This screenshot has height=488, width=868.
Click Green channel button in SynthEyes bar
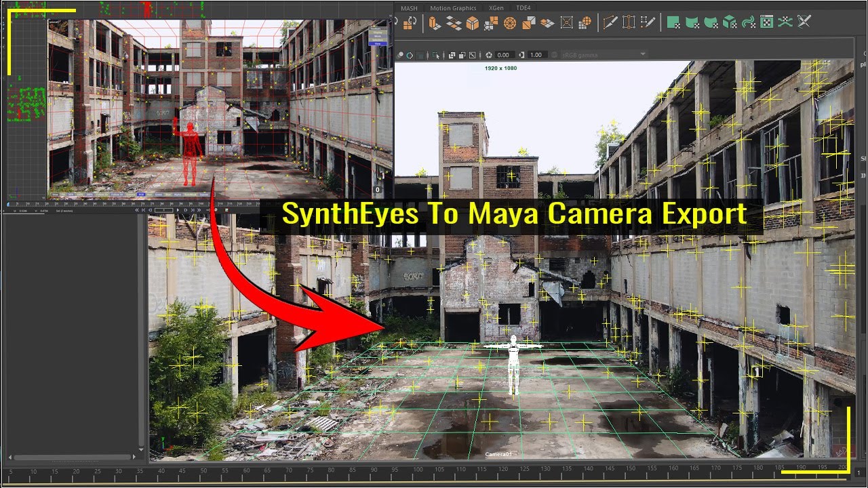click(x=159, y=195)
